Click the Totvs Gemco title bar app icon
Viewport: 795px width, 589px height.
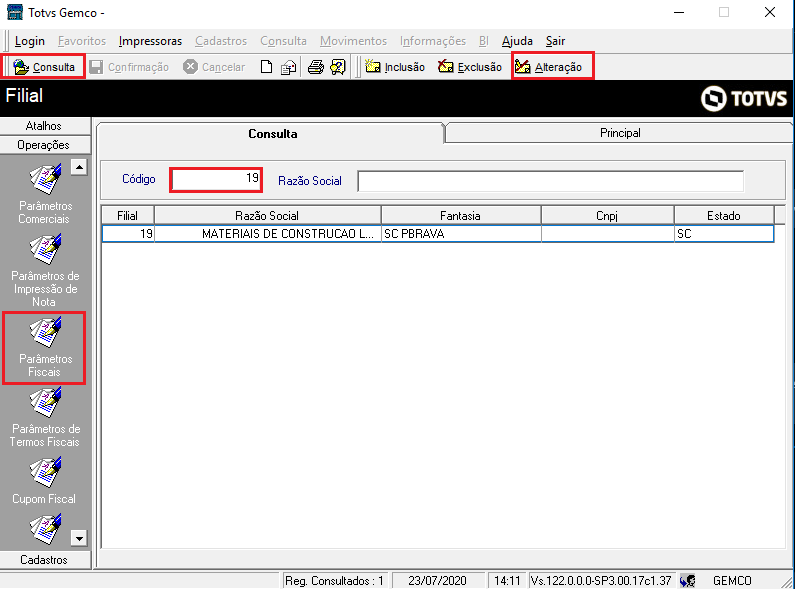15,12
